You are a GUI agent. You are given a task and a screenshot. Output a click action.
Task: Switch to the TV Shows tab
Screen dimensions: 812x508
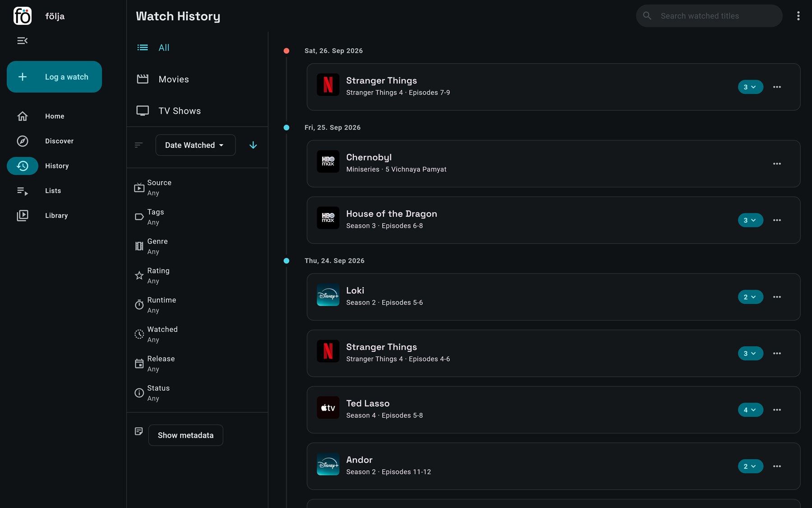(197, 111)
